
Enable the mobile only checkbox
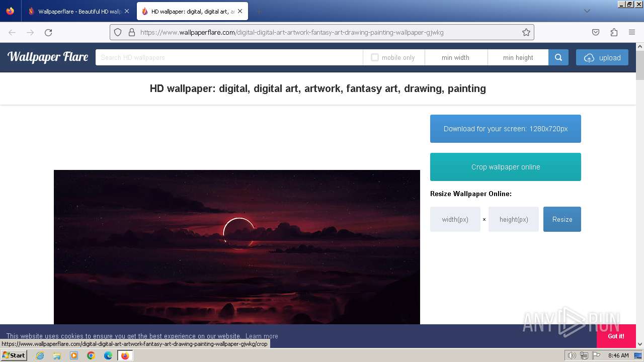375,57
